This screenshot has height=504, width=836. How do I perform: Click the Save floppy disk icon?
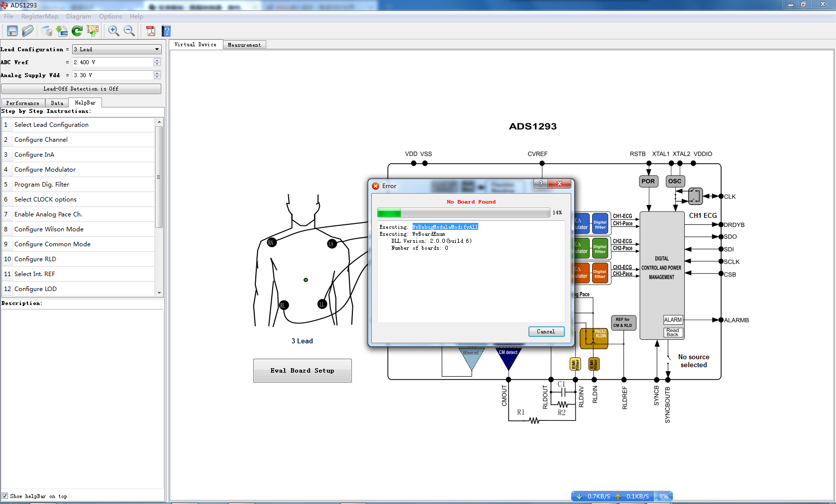coord(12,31)
